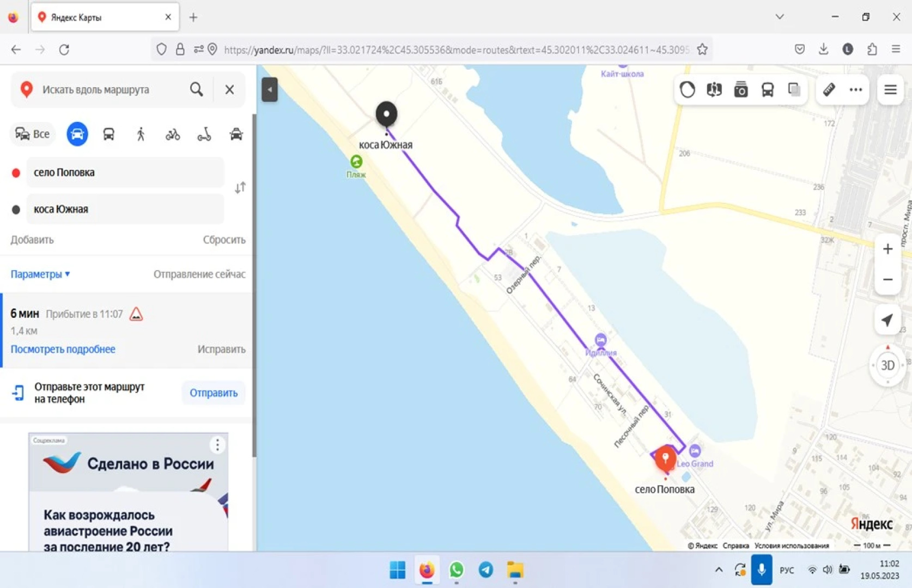Show public transport layer on map
Viewport: 912px width, 588px height.
(x=768, y=89)
